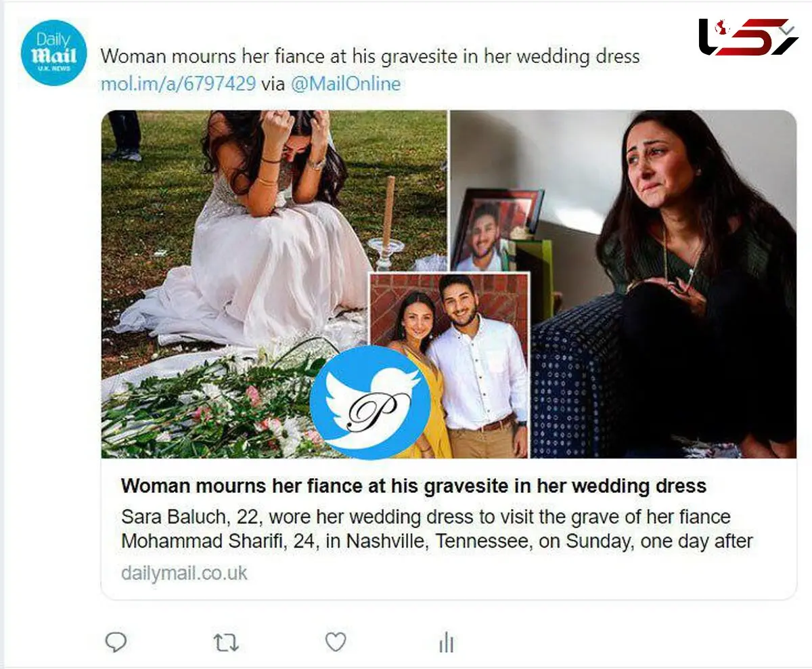Reply to the Daily Mail tweet
This screenshot has height=669, width=812.
[116, 642]
